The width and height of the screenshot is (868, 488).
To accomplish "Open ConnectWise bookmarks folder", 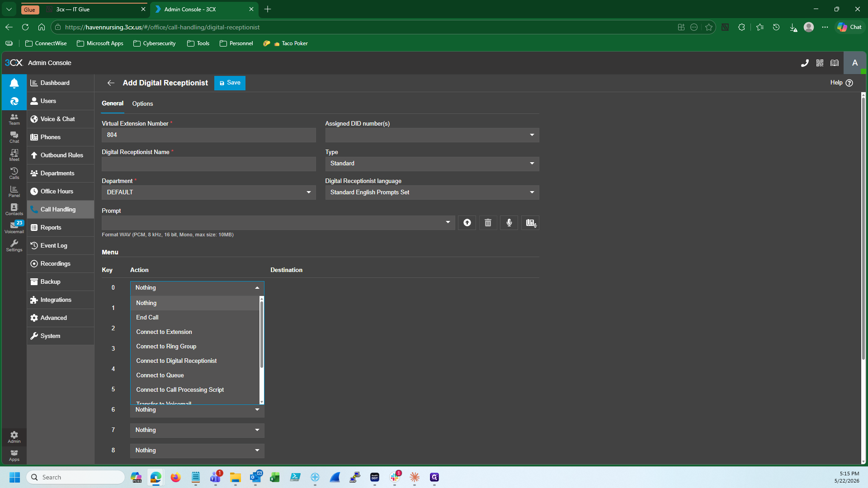I will [x=46, y=43].
